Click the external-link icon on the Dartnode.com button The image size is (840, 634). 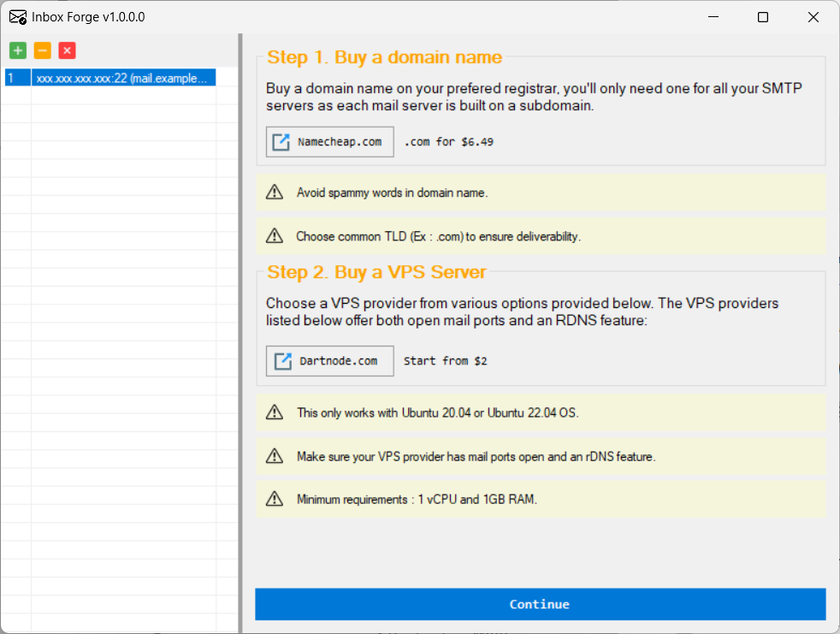click(281, 360)
